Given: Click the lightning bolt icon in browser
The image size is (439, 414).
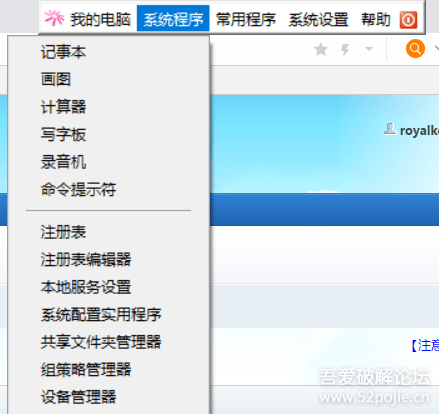Looking at the screenshot, I should pyautogui.click(x=345, y=50).
